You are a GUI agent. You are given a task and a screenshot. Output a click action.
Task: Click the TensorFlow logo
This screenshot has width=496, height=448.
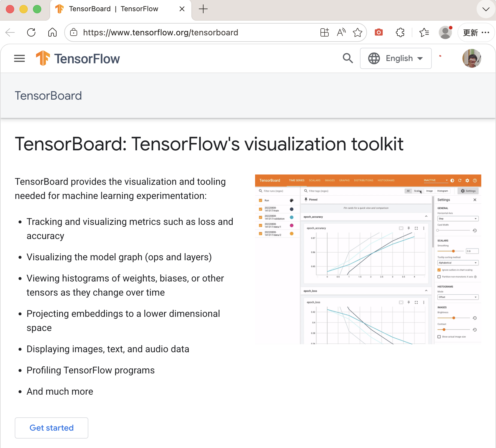[x=78, y=58]
